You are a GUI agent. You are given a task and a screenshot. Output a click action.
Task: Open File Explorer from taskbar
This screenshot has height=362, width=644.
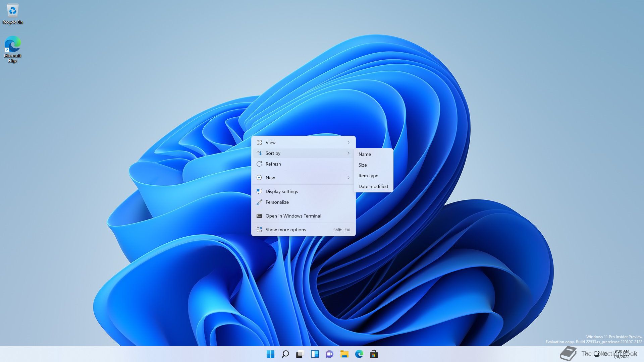click(344, 354)
